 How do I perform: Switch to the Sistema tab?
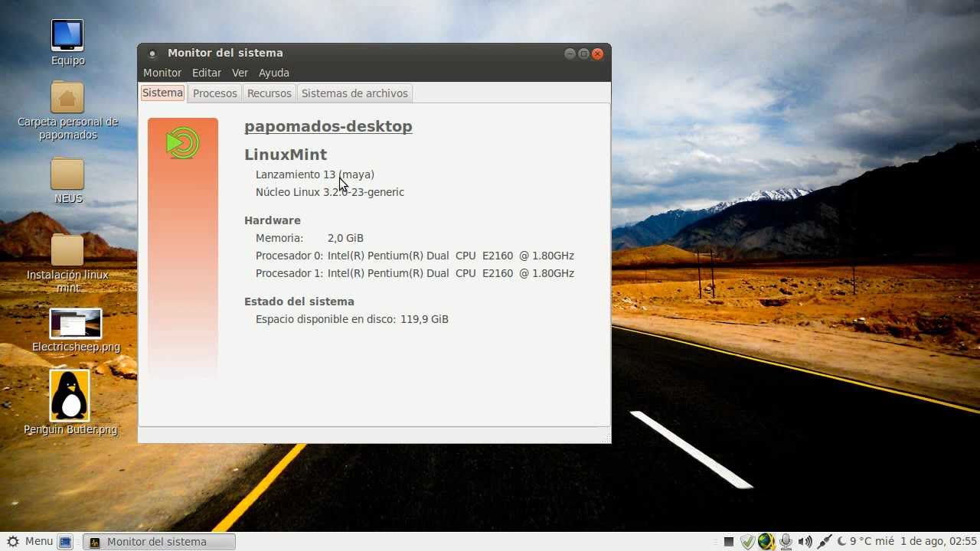[163, 93]
